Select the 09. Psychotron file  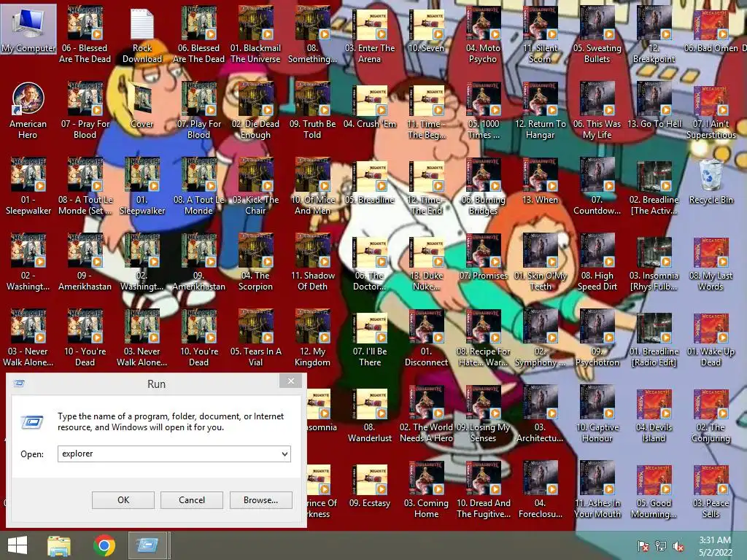(x=597, y=338)
